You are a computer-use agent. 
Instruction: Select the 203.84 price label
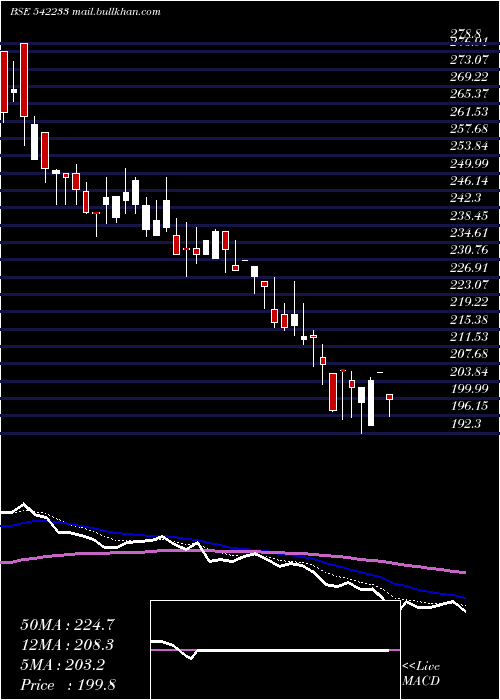(x=469, y=371)
